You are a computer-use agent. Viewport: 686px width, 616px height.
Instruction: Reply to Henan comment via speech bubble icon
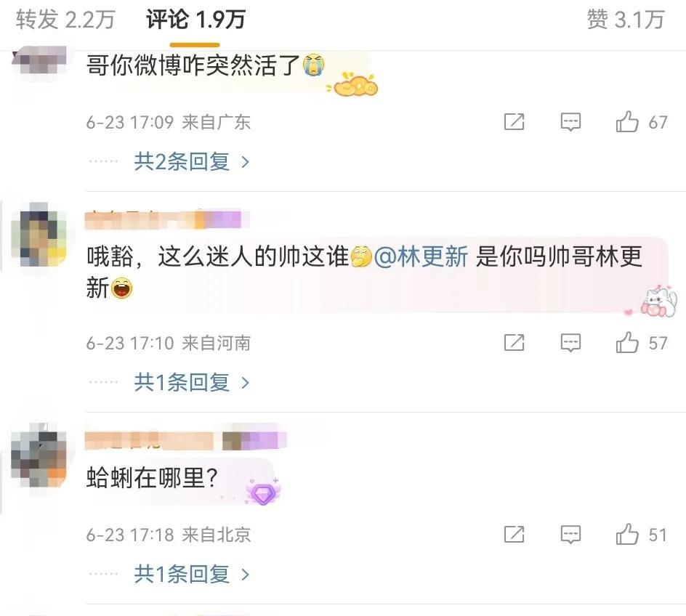click(570, 342)
